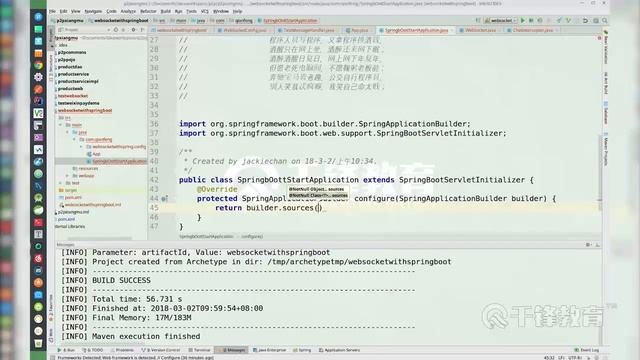Open the Terminal tool window
This screenshot has width=640, height=360.
click(199, 350)
